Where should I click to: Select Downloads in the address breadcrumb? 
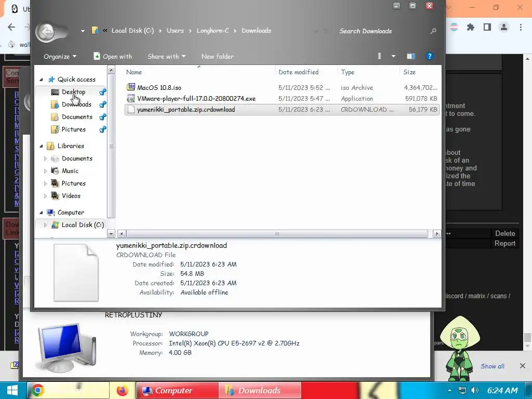click(256, 31)
